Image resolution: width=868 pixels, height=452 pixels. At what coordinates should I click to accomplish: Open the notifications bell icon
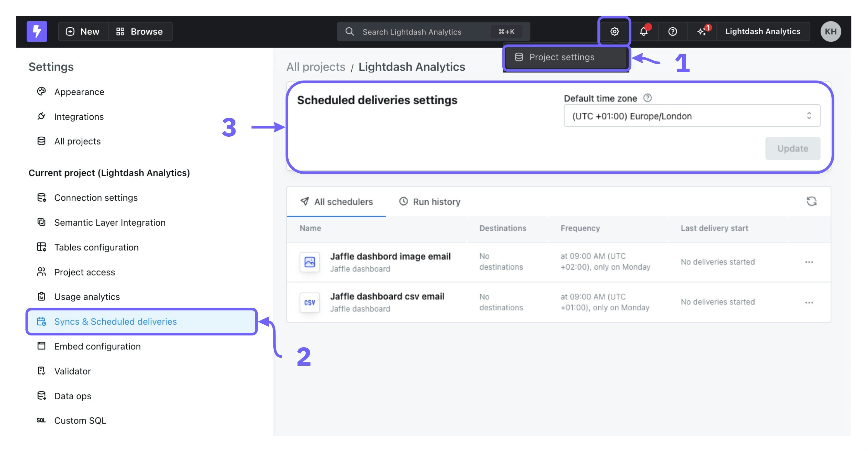pos(643,31)
